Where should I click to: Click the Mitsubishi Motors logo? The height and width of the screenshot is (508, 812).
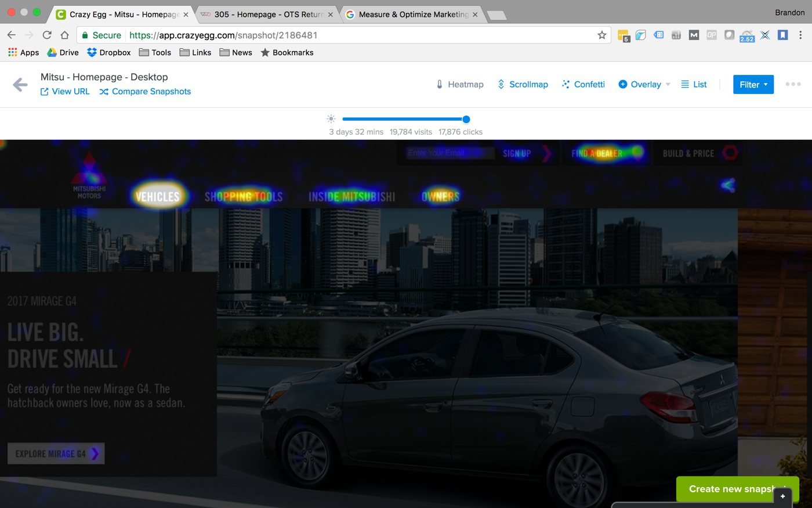tap(89, 176)
